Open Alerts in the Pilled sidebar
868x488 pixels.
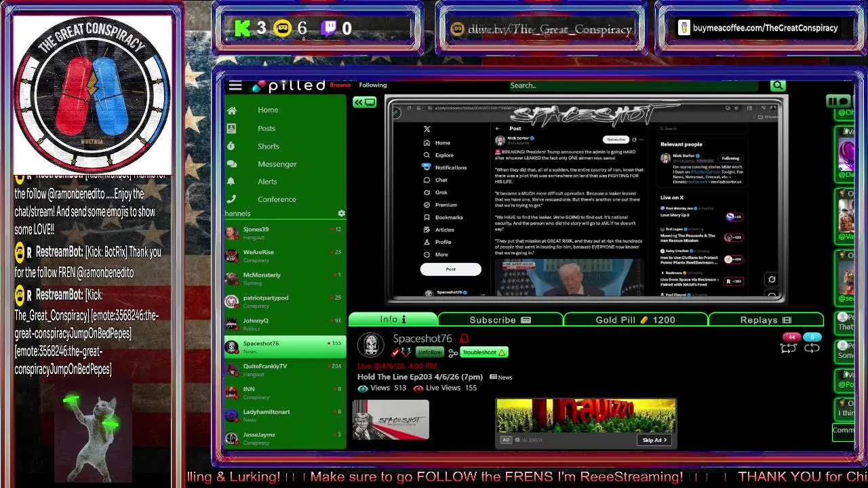(267, 182)
